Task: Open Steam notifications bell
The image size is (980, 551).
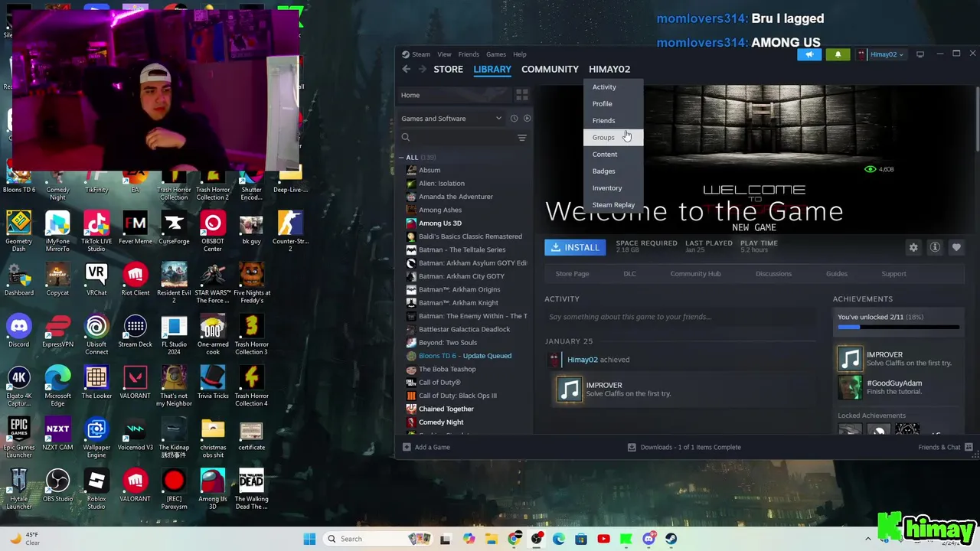Action: 838,54
